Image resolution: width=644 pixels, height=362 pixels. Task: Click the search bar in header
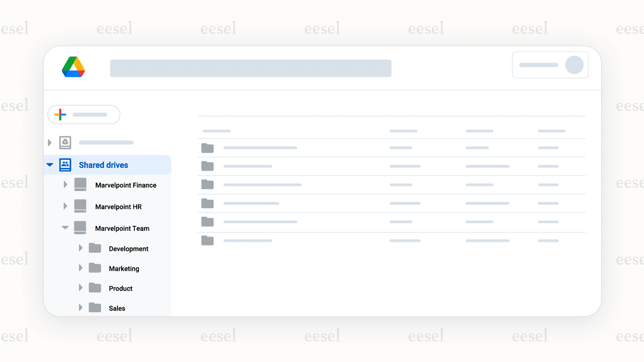click(x=251, y=68)
